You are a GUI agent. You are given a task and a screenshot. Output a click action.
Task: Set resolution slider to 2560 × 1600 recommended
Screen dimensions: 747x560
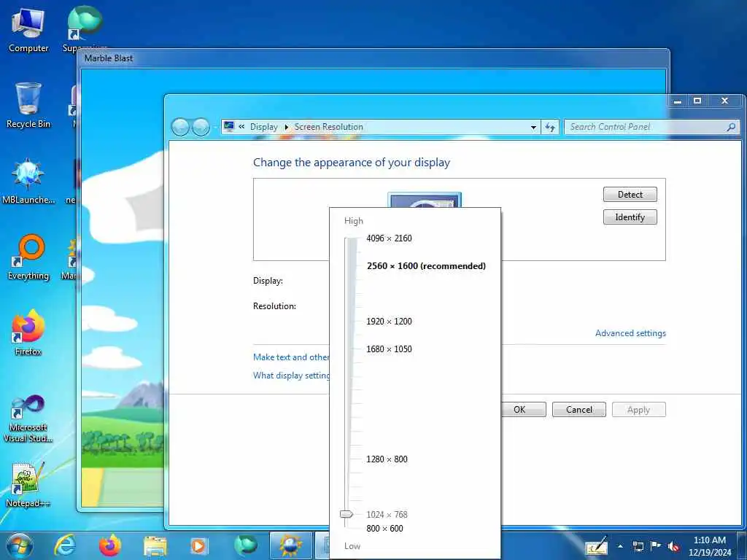[x=426, y=266]
